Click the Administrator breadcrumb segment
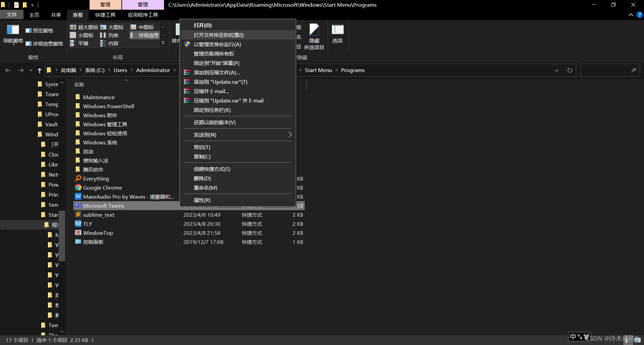Image resolution: width=644 pixels, height=345 pixels. 153,70
